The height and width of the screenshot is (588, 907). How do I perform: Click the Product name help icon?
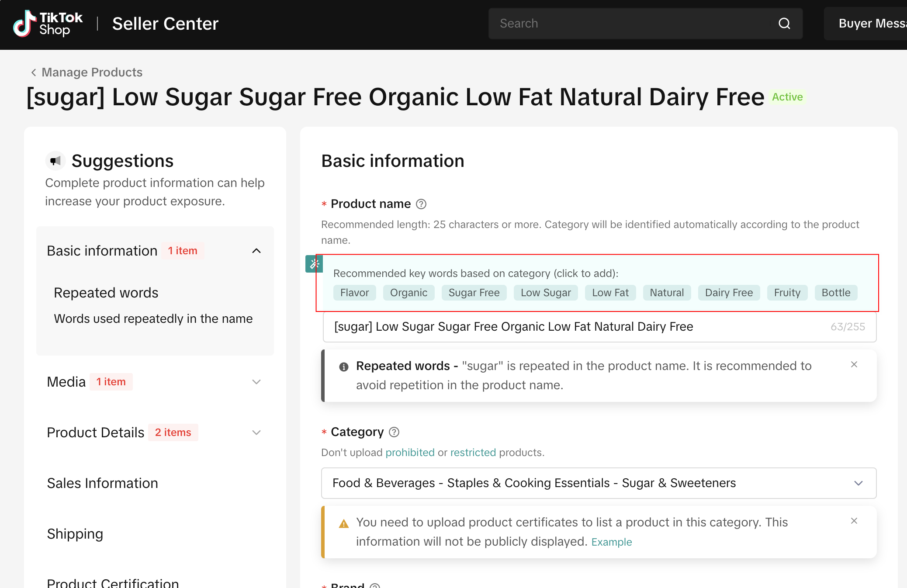tap(421, 204)
